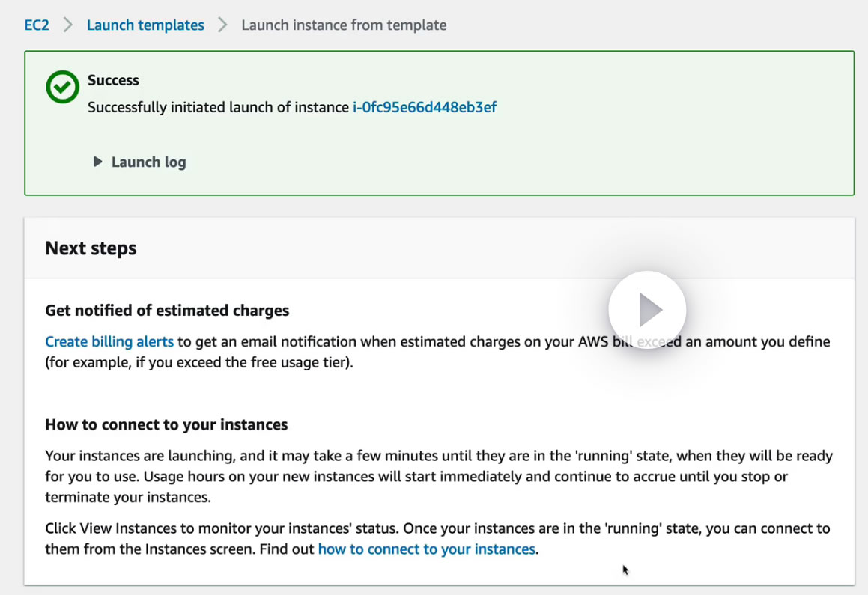Click the 'Success' banner title
The width and height of the screenshot is (868, 595).
(113, 80)
